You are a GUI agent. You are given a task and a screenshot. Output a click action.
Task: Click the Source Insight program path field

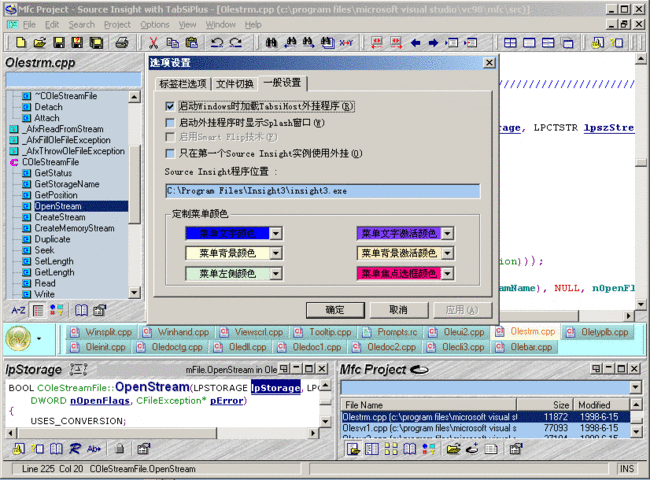[x=323, y=191]
